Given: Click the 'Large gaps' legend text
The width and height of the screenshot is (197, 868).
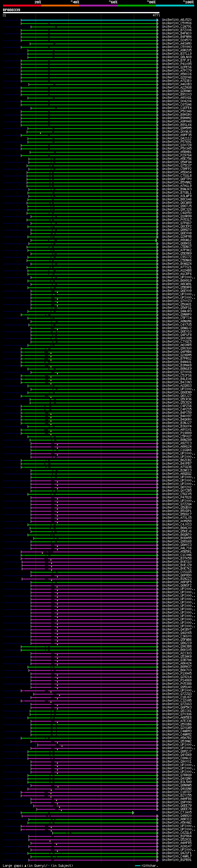Looking at the screenshot, I should pyautogui.click(x=13, y=865).
